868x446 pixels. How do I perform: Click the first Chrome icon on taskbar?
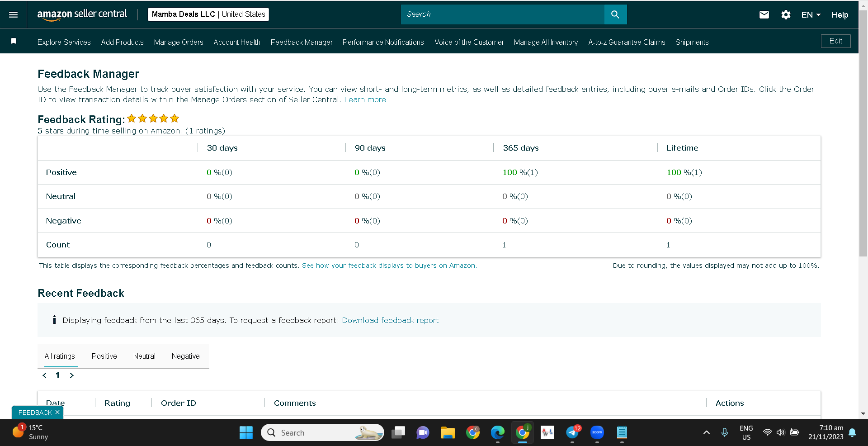(x=473, y=433)
